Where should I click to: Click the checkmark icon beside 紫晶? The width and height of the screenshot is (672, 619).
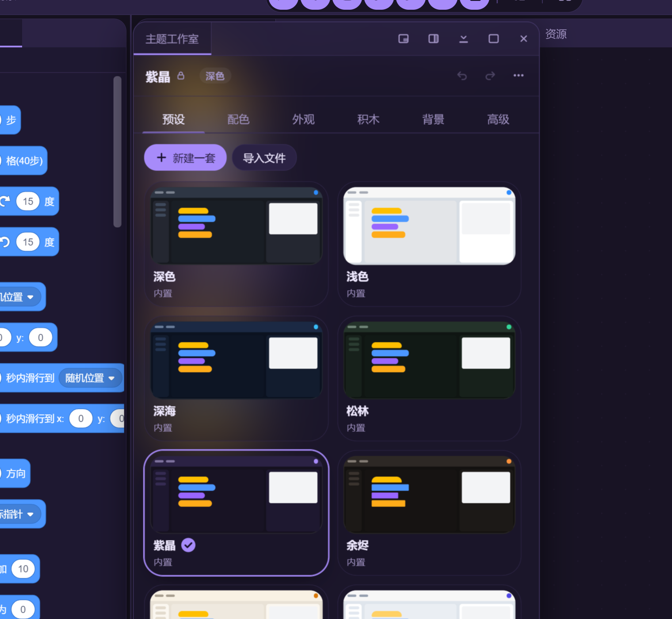[188, 545]
